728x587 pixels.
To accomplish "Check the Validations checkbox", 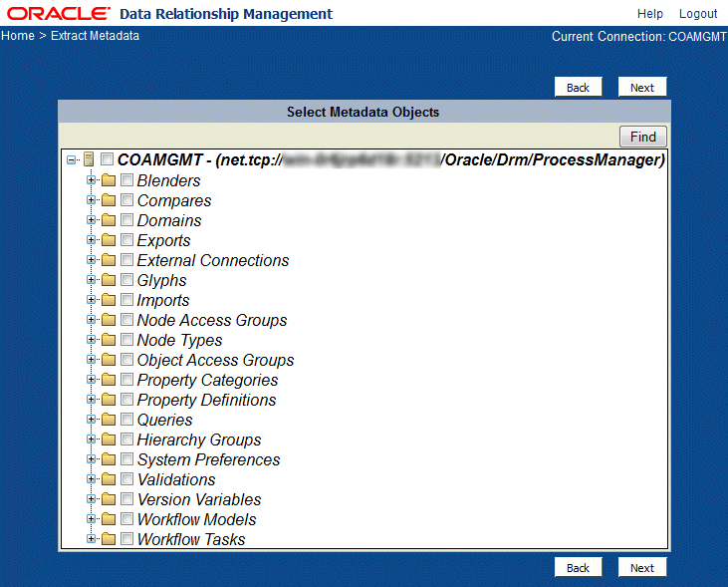I will click(126, 479).
